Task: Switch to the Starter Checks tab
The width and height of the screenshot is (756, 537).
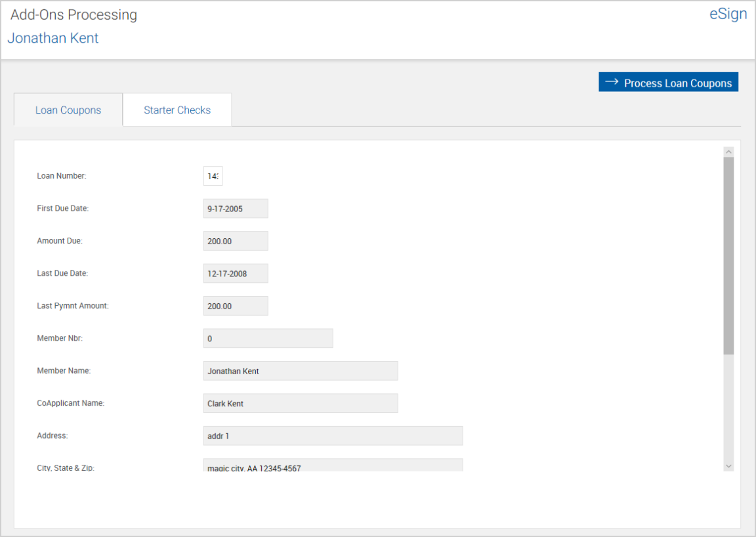Action: [177, 110]
